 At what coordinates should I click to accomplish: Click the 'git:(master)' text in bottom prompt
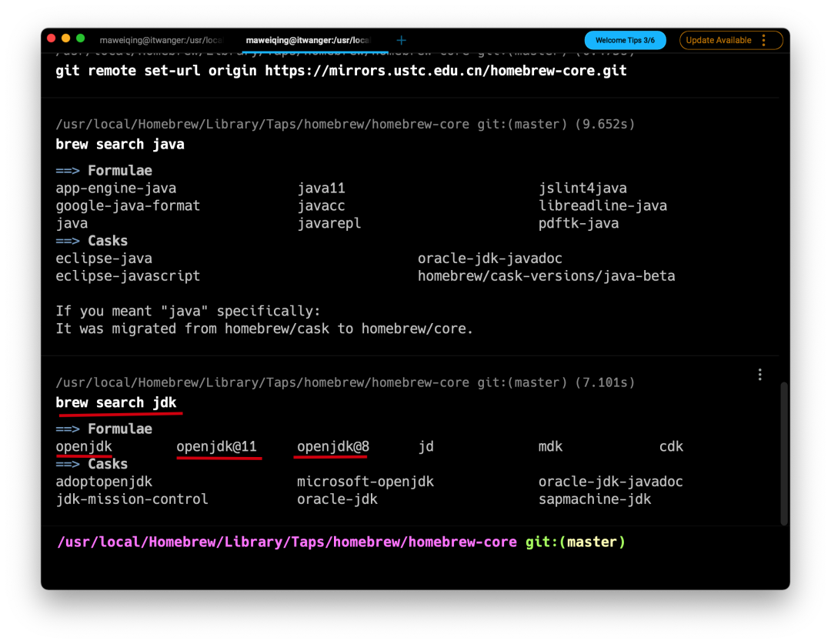pyautogui.click(x=575, y=542)
